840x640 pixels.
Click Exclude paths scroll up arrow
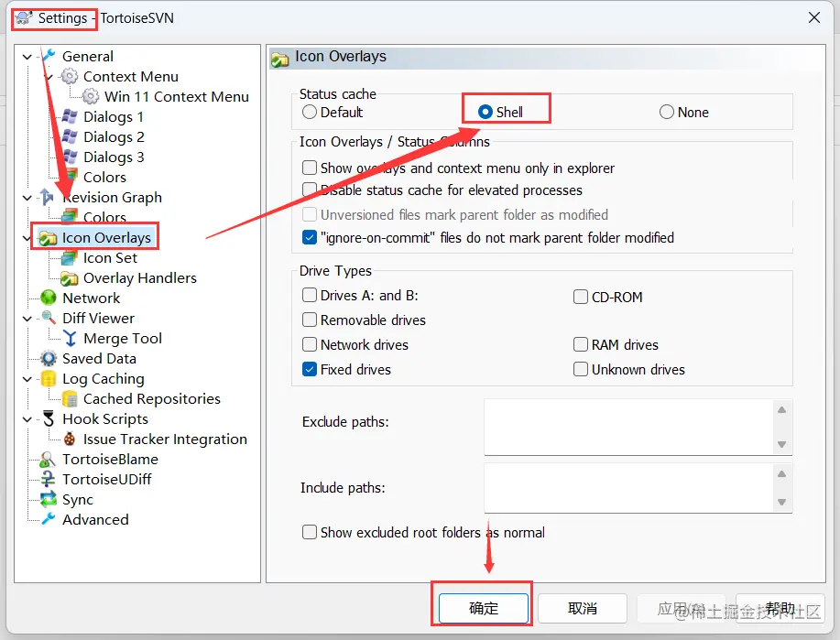(x=781, y=409)
